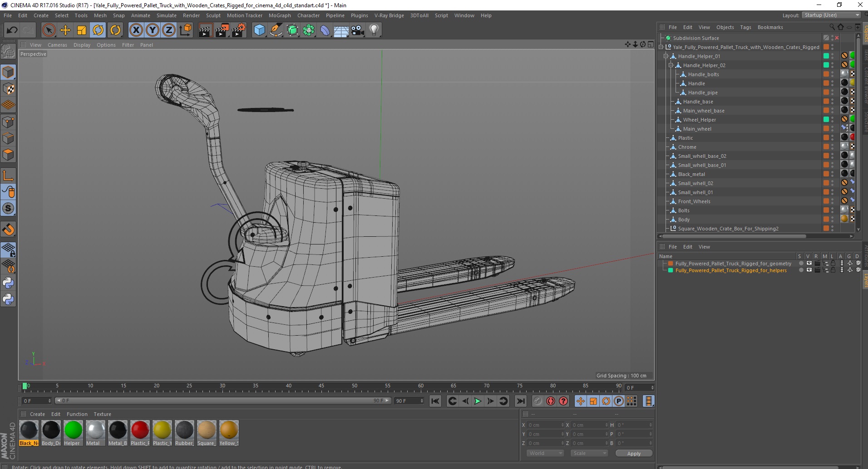Image resolution: width=868 pixels, height=469 pixels.
Task: Click the Object Manager horizontal scrollbar
Action: click(734, 236)
